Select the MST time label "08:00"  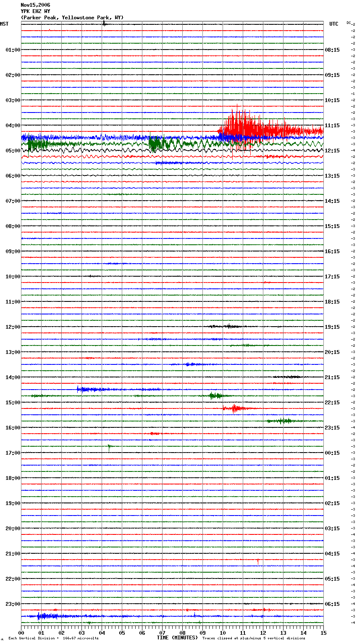(x=13, y=226)
